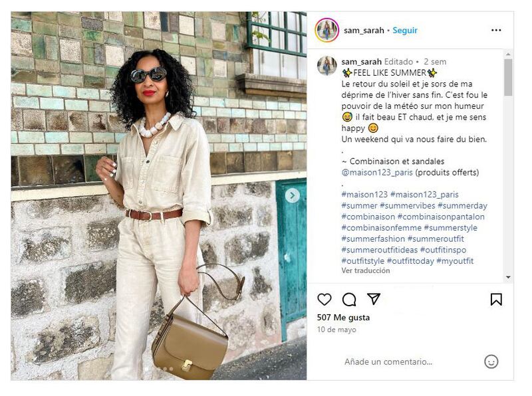View the 507 Me gusta likes list
This screenshot has width=532, height=396.
tap(343, 318)
